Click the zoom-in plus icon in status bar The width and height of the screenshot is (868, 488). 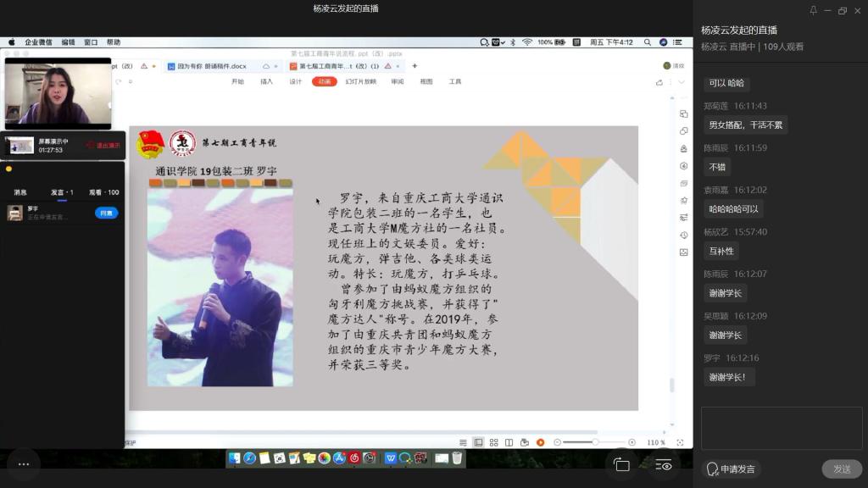632,442
